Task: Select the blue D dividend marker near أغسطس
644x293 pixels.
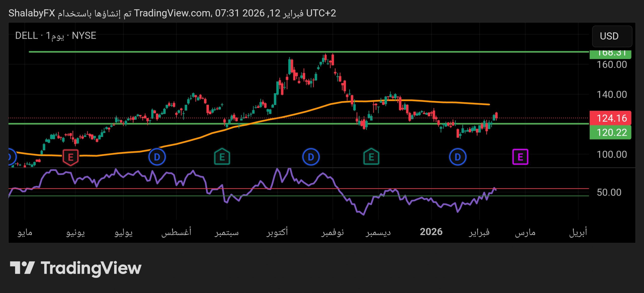Action: click(157, 157)
